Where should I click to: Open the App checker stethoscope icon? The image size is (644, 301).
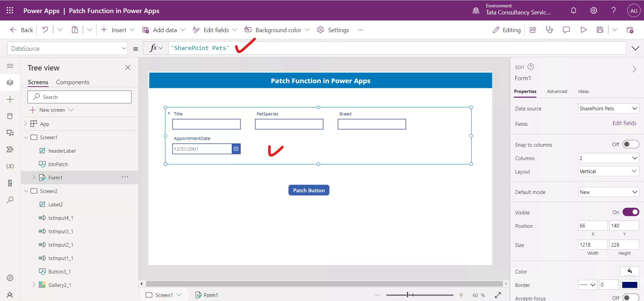[549, 30]
